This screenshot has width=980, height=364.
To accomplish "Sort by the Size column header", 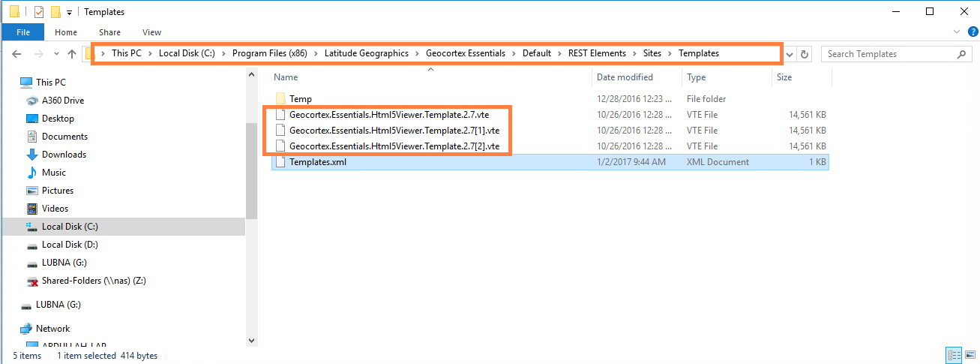I will tap(784, 77).
